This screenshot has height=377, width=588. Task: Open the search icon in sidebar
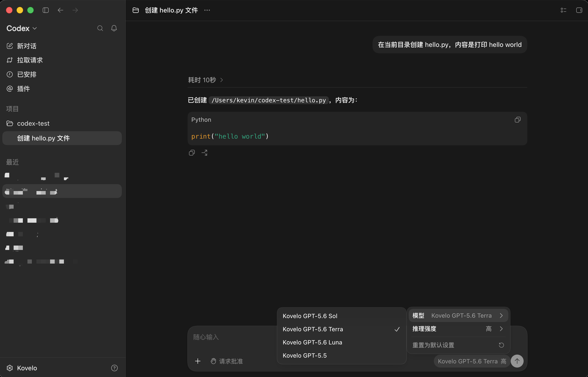click(x=100, y=28)
